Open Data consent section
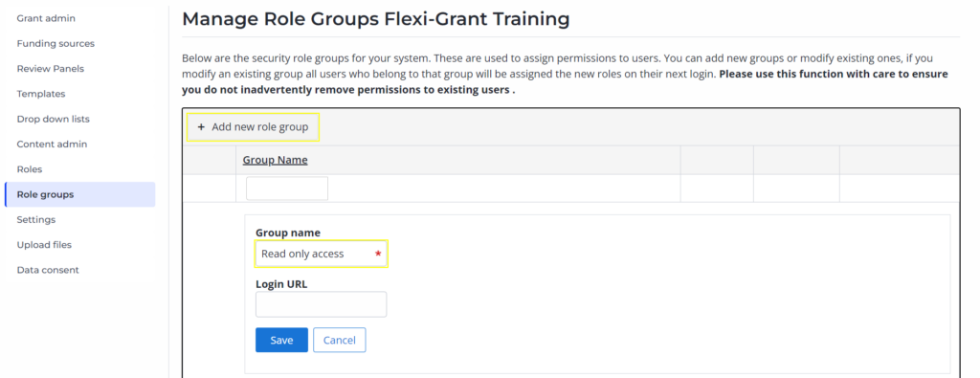The image size is (980, 378). (48, 270)
